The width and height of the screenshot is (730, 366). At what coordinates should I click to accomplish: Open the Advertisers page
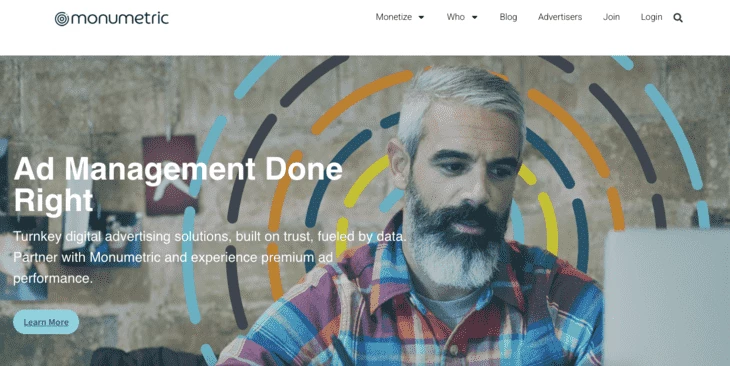(x=560, y=17)
